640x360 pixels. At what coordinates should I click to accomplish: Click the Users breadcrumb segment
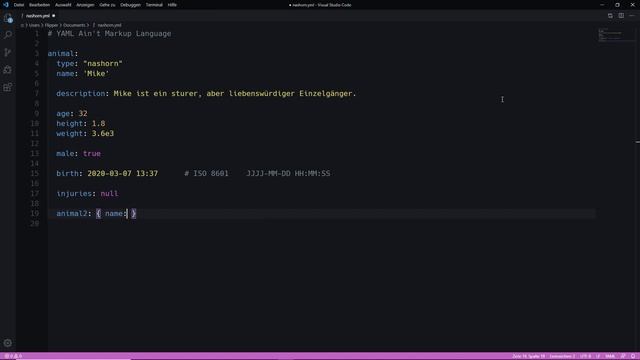[x=34, y=25]
